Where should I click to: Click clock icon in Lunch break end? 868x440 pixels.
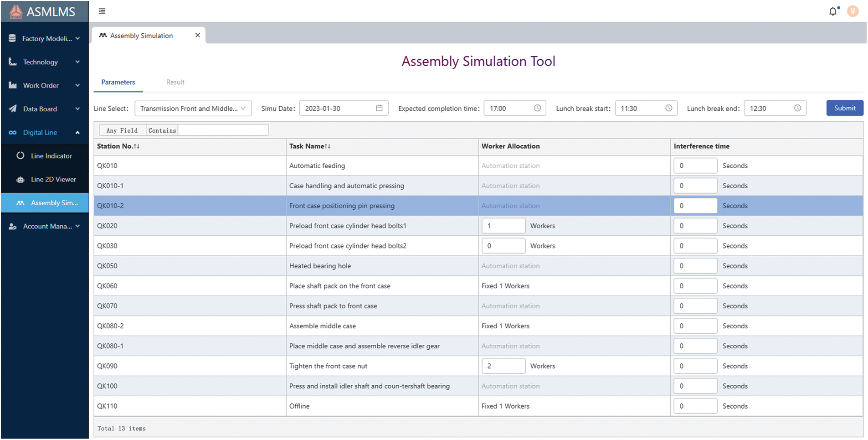click(797, 108)
